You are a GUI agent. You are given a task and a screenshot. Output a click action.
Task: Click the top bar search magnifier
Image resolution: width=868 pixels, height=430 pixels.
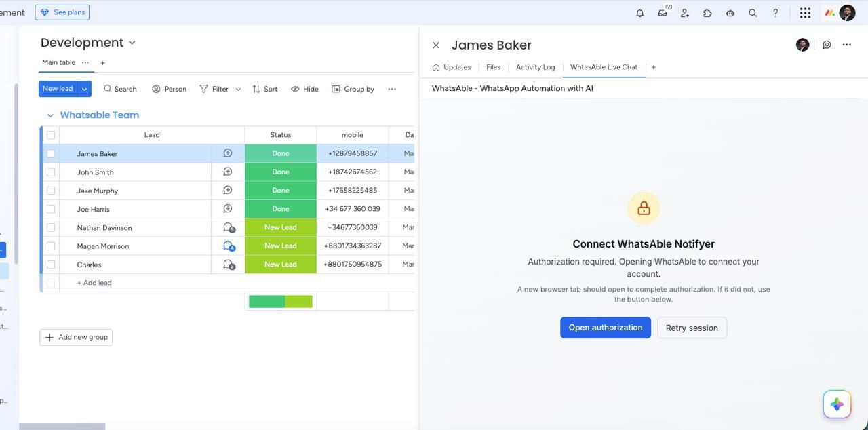point(753,13)
